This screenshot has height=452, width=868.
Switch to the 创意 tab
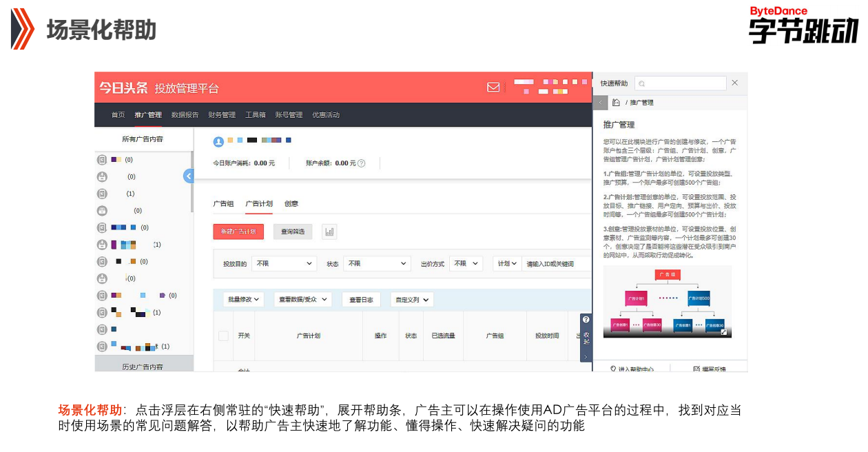(x=291, y=204)
